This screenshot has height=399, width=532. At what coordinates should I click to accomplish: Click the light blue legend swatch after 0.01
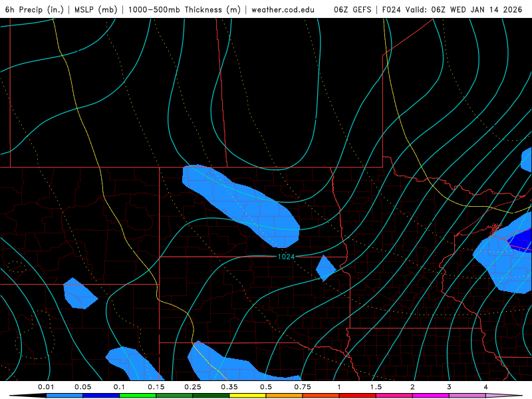click(65, 396)
